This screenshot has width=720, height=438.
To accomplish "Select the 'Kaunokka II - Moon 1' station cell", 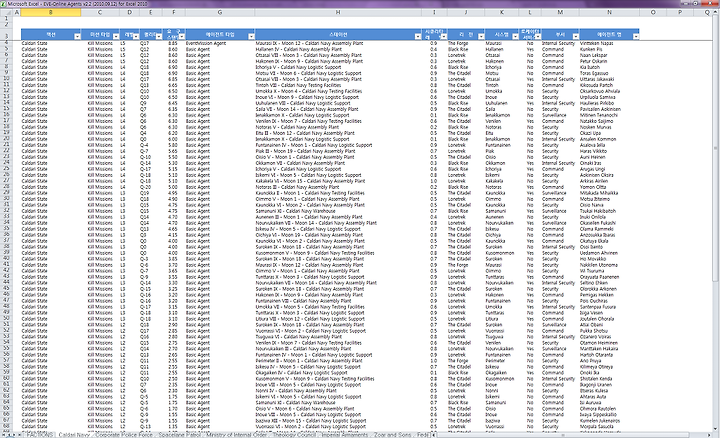I will (338, 193).
